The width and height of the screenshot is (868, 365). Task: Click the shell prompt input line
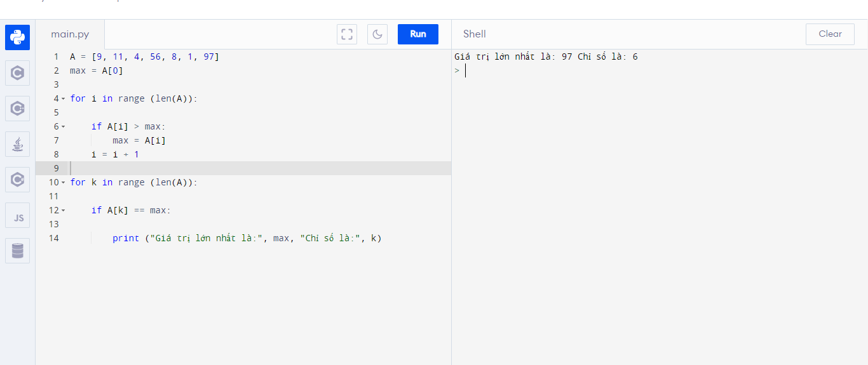coord(572,71)
